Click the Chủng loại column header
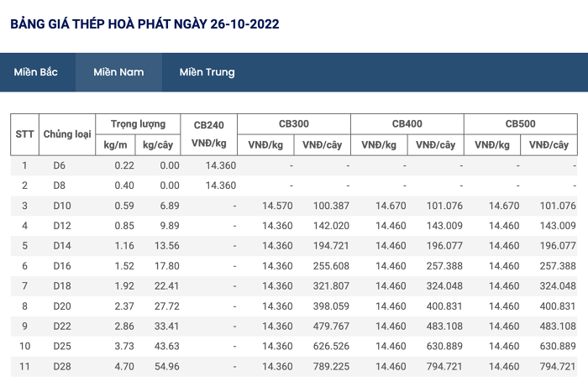 click(67, 134)
